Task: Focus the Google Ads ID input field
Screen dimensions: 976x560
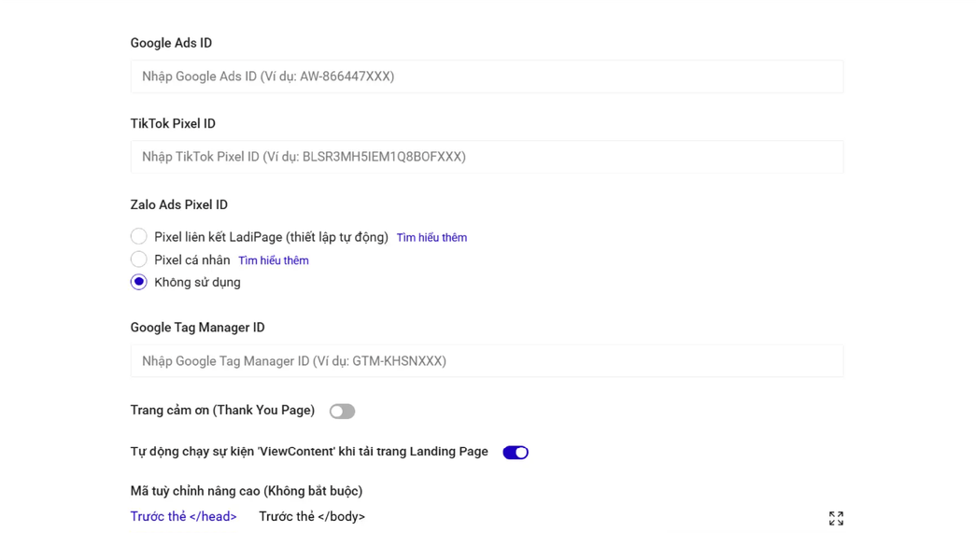Action: [487, 77]
